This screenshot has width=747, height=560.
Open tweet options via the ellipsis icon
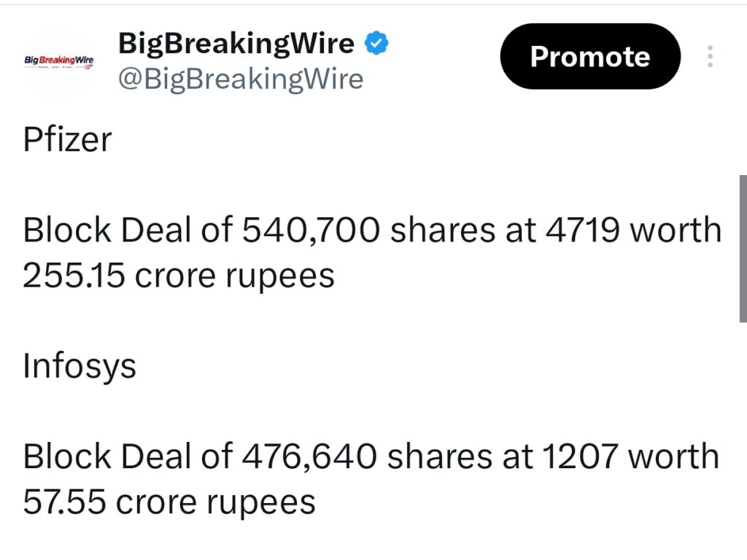710,56
